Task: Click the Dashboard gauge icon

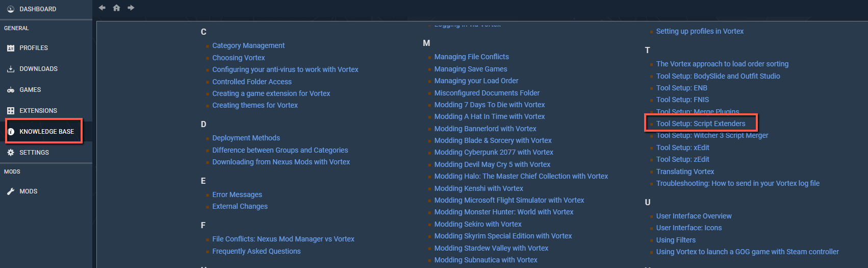Action: (11, 9)
